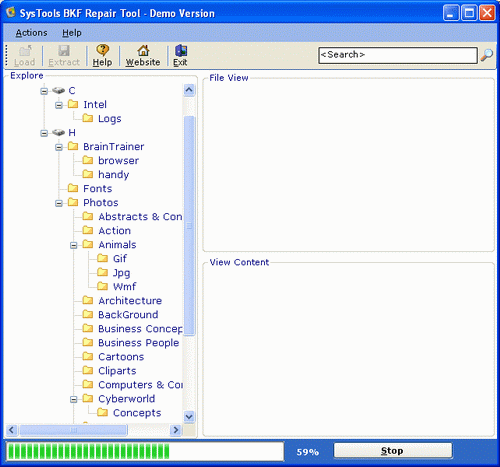
Task: Select the H drive icon in tree
Action: pyautogui.click(x=58, y=133)
